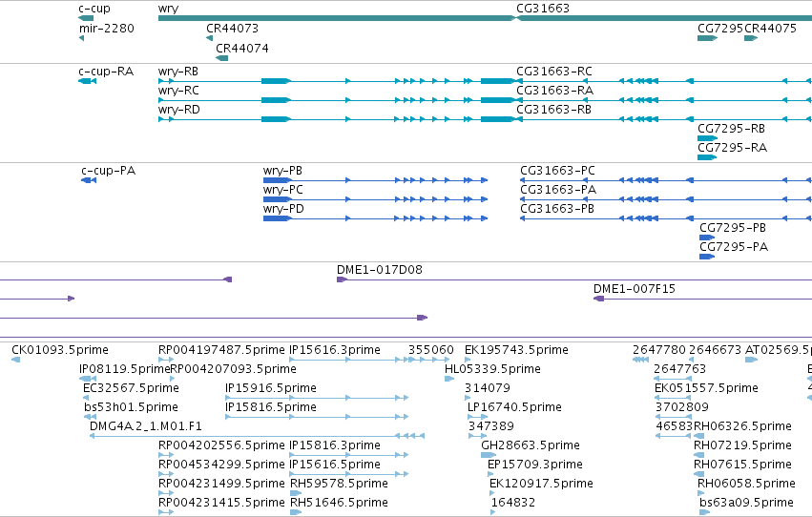The width and height of the screenshot is (812, 517).
Task: Select the c-cup-PA protein label
Action: pyautogui.click(x=108, y=171)
